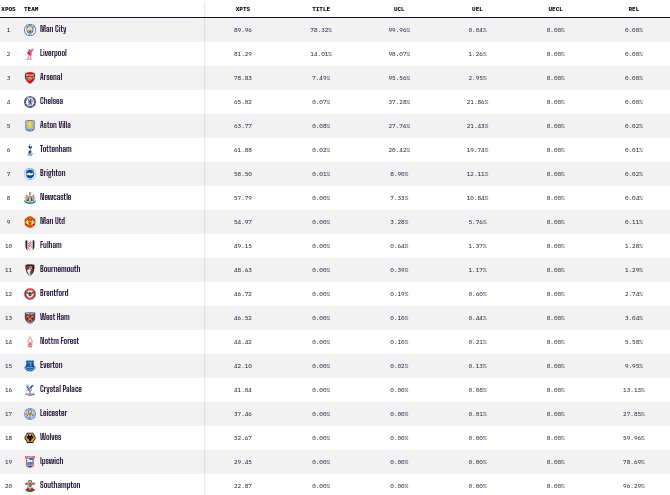Click the Everton club crest
The image size is (670, 495).
[30, 365]
